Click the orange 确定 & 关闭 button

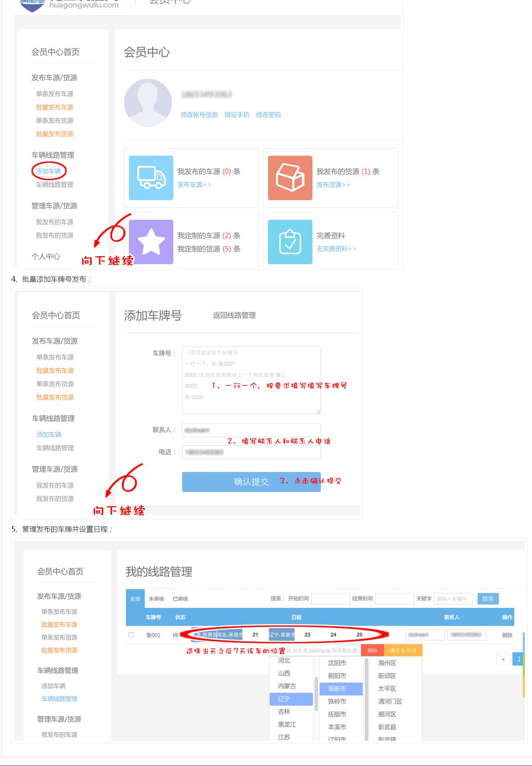click(x=403, y=650)
